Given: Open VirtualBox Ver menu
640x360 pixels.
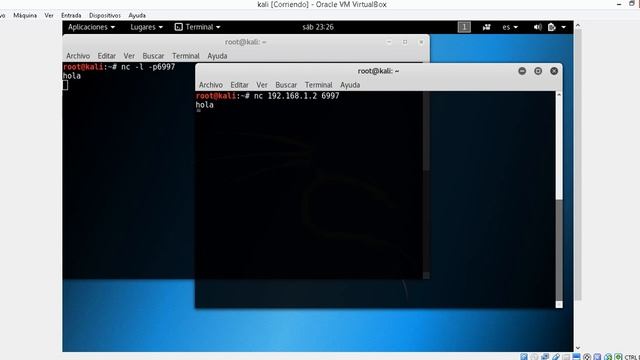Looking at the screenshot, I should click(49, 15).
